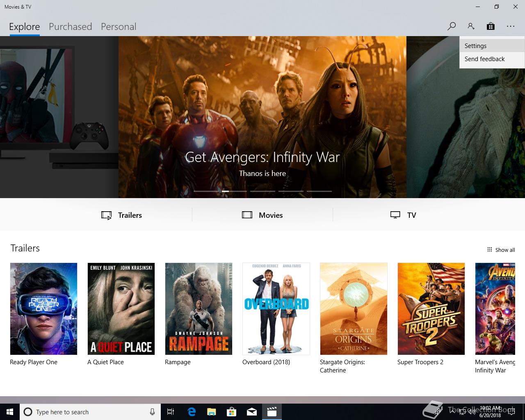Select the third carousel page indicator
This screenshot has height=420, width=525.
tap(262, 191)
